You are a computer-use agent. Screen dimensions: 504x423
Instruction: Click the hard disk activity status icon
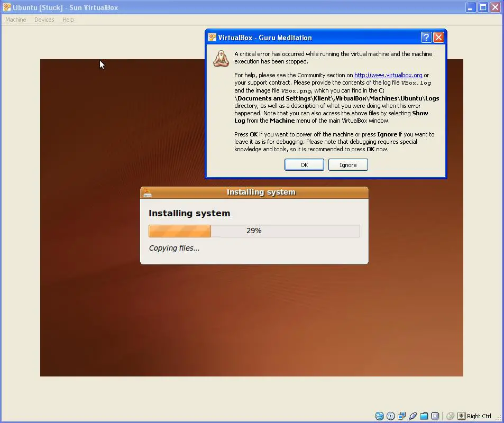379,416
